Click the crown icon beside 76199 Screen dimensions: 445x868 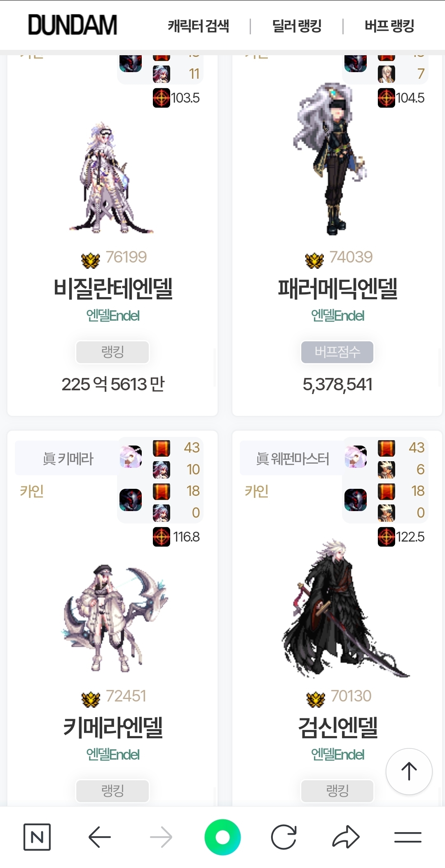coord(91,260)
